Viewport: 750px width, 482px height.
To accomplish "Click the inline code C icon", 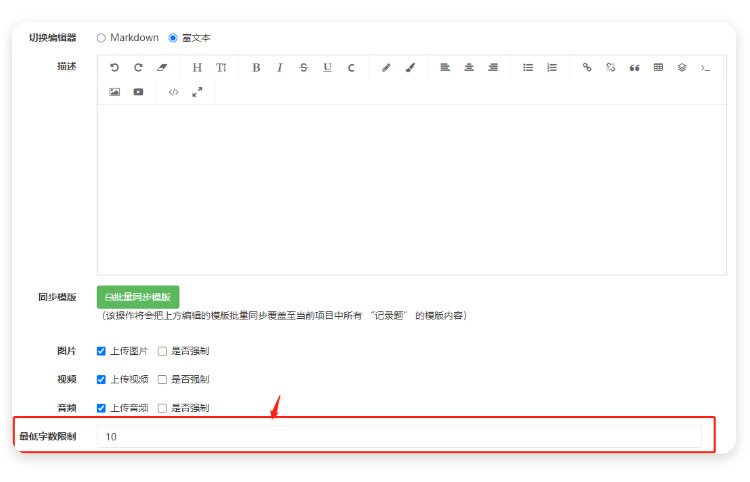I will (x=351, y=67).
